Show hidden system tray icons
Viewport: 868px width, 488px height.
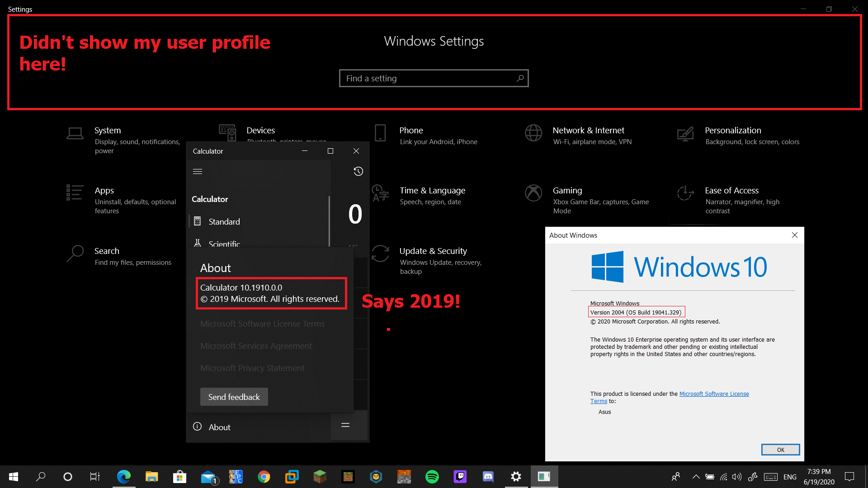coord(696,477)
